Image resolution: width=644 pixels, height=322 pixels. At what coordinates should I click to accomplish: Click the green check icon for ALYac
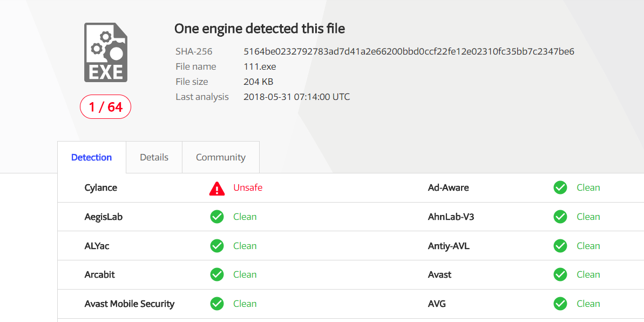[217, 246]
